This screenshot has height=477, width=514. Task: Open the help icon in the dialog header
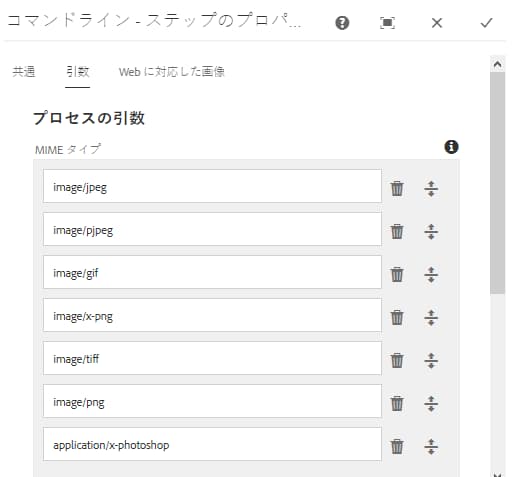pos(342,23)
